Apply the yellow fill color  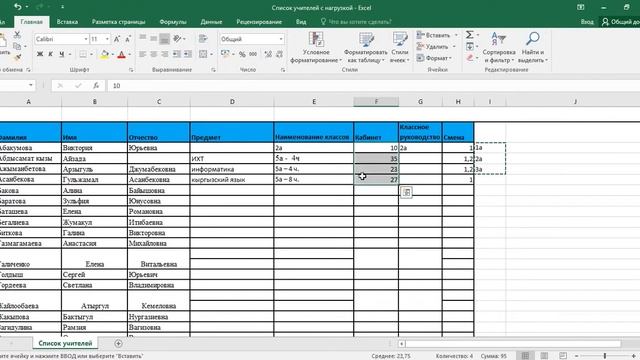click(105, 54)
